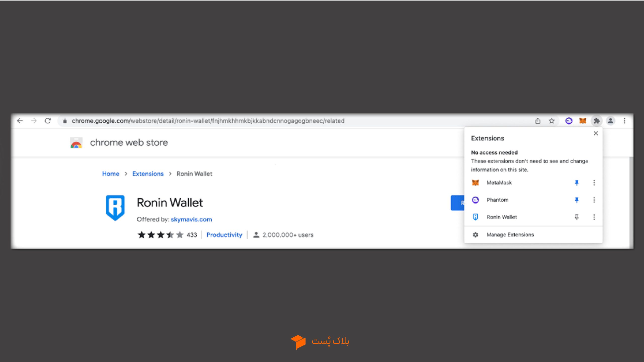
Task: Open the skymavis.com publisher link
Action: [x=191, y=219]
